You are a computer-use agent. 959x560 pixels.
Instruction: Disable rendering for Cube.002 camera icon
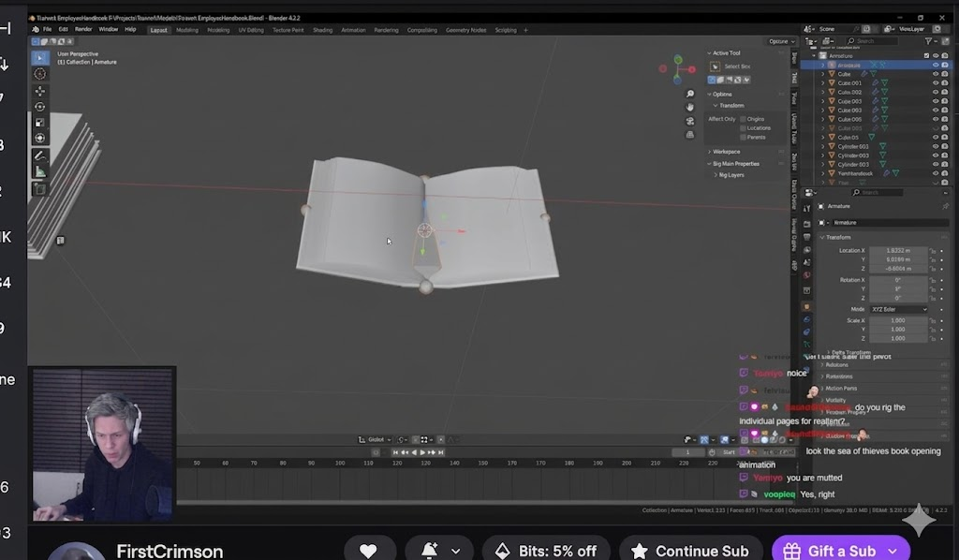[945, 93]
